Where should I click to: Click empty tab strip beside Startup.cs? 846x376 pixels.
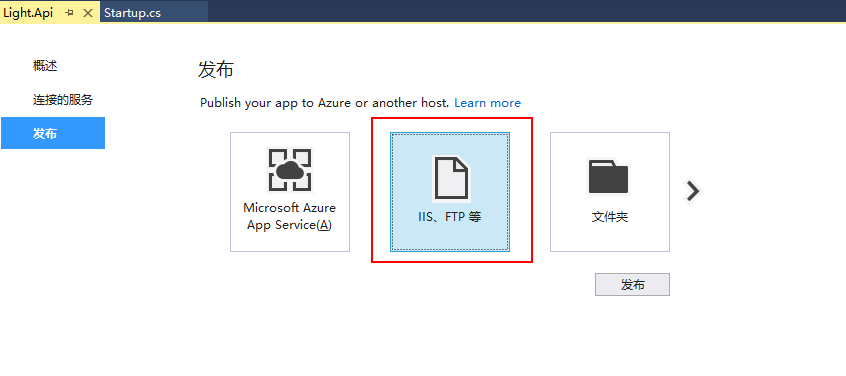pyautogui.click(x=526, y=12)
